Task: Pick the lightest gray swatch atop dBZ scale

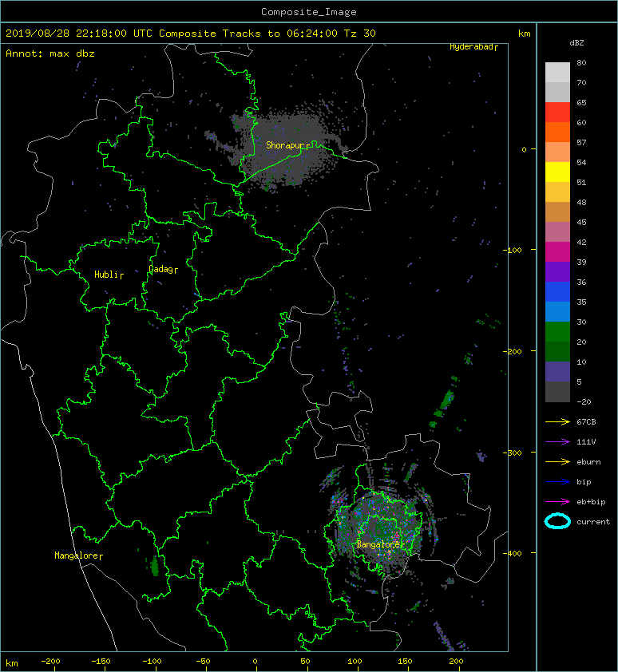Action: 557,73
